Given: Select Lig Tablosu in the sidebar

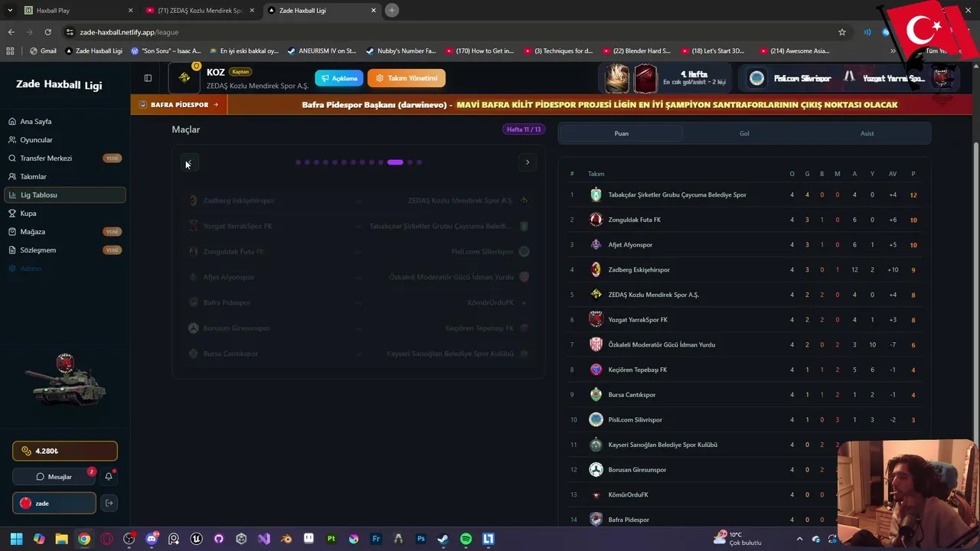Looking at the screenshot, I should click(64, 195).
